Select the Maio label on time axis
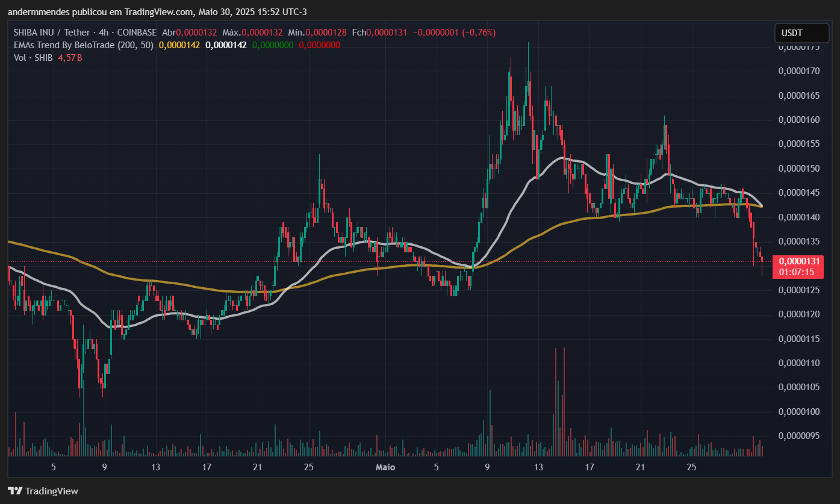 pyautogui.click(x=385, y=467)
